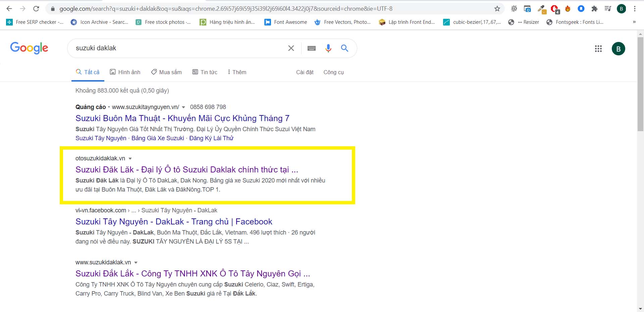Image resolution: width=644 pixels, height=312 pixels.
Task: Switch to Tin tức tab
Action: [205, 72]
